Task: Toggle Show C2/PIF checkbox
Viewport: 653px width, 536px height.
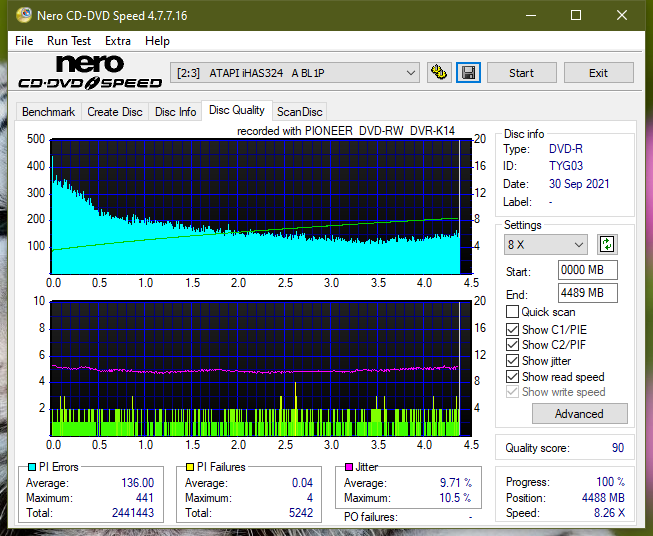Action: pos(512,344)
